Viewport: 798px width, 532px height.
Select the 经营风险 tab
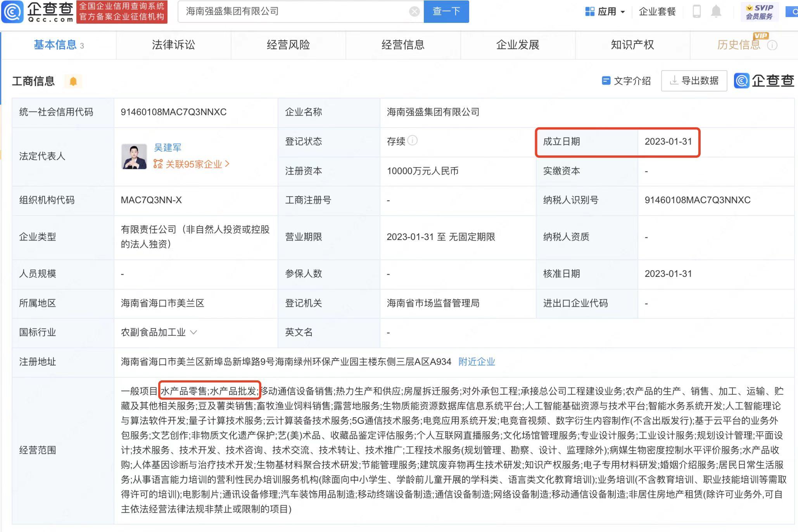pyautogui.click(x=288, y=45)
